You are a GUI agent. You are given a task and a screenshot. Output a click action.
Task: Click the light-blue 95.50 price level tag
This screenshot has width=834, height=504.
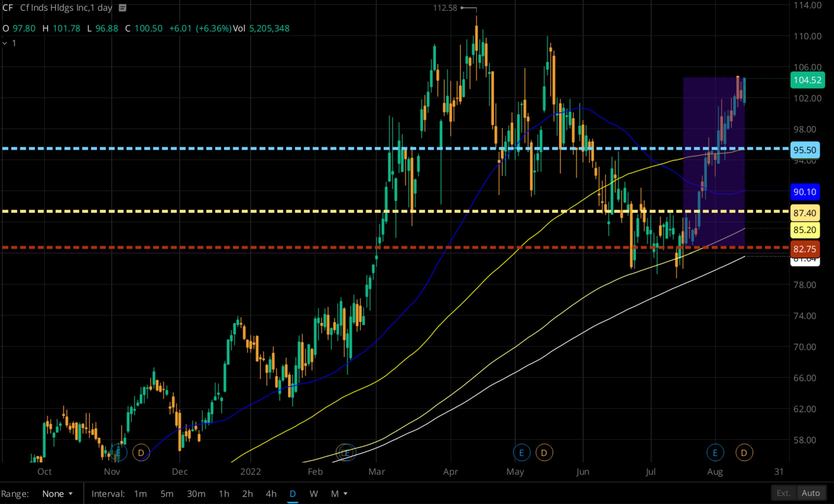tap(805, 150)
